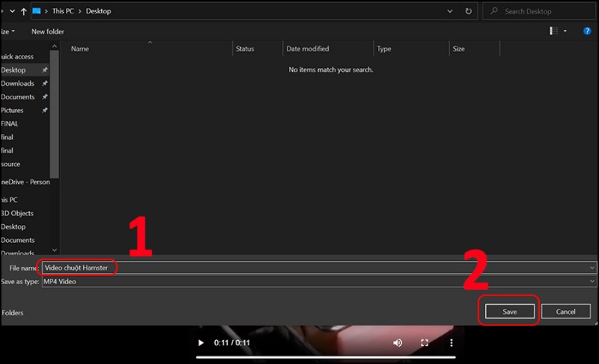
Task: Expand the address bar history dropdown
Action: coord(450,11)
